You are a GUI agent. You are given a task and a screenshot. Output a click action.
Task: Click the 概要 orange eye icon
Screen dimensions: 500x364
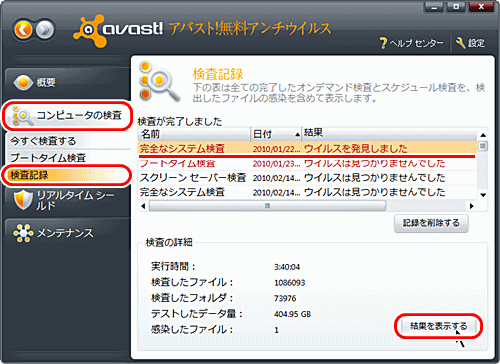coord(23,82)
